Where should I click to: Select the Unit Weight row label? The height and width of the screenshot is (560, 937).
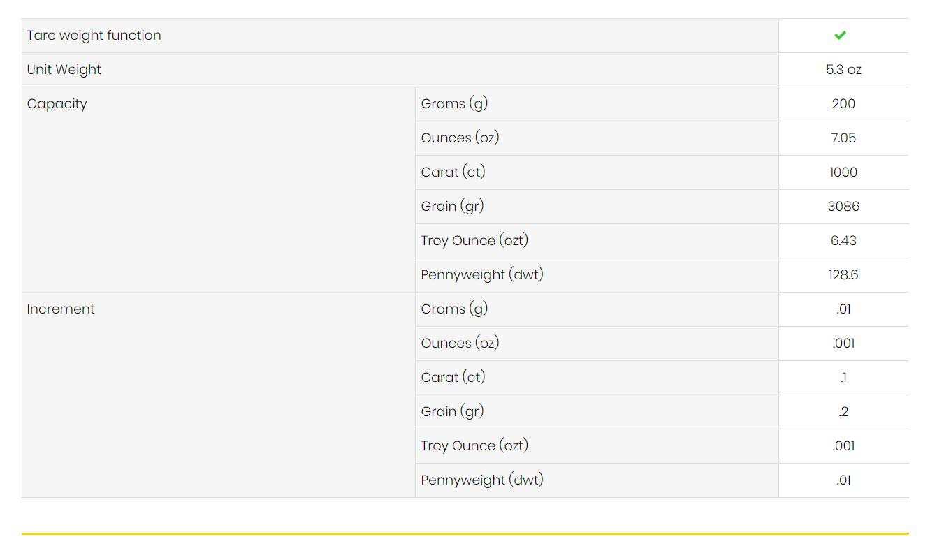[64, 70]
